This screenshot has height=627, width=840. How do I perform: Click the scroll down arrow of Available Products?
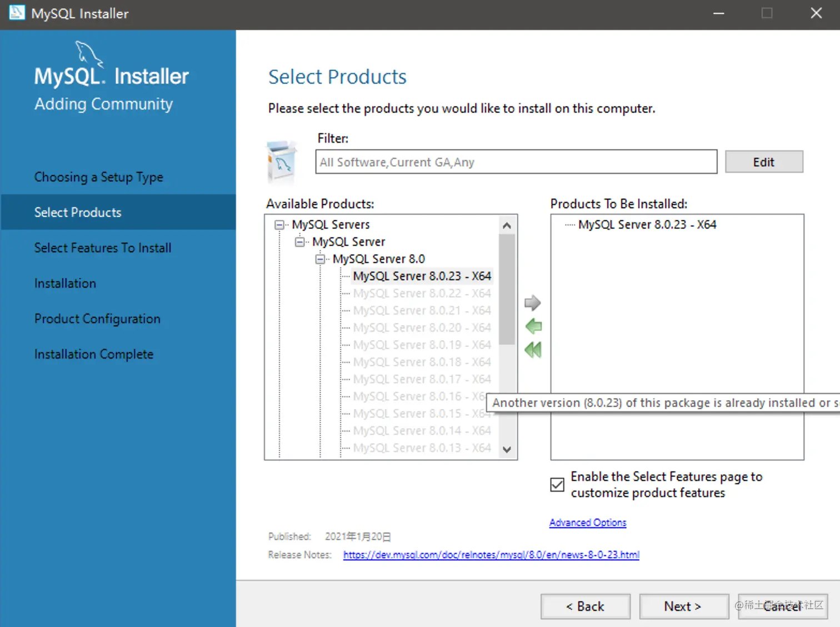(507, 449)
